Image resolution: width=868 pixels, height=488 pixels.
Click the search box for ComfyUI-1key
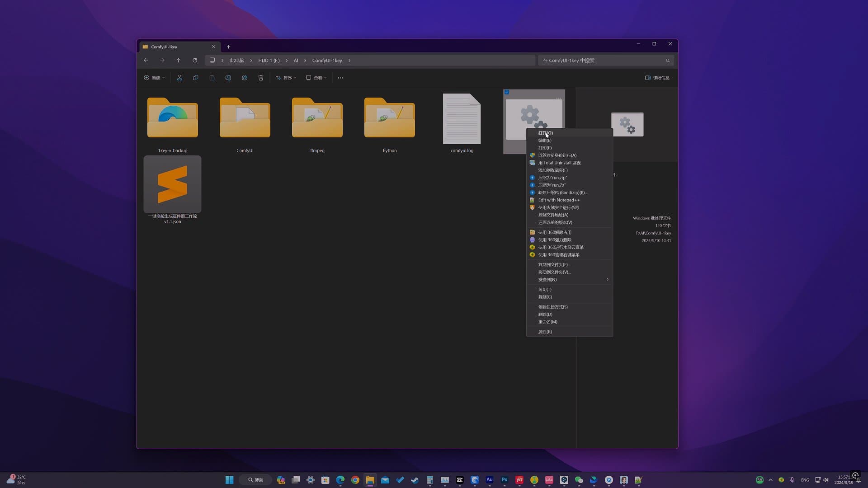click(601, 61)
